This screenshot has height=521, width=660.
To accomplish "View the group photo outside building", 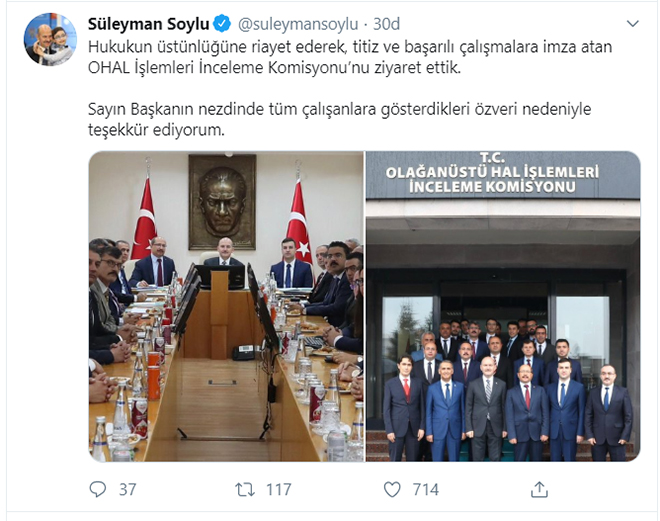I will pos(503,306).
